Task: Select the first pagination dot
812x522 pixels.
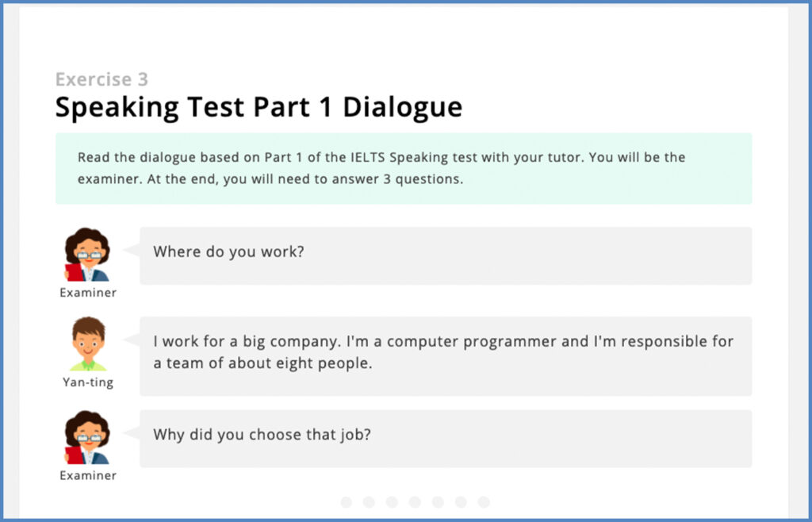Action: click(347, 502)
